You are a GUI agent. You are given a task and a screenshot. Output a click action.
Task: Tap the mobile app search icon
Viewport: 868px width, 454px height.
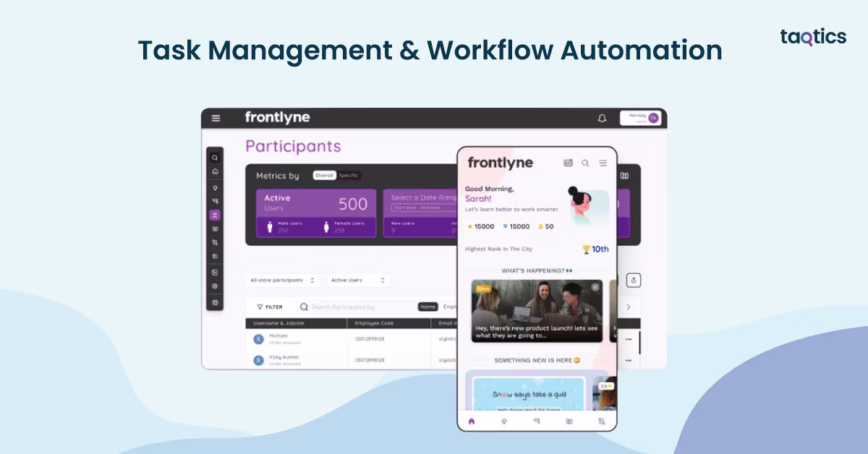[586, 163]
